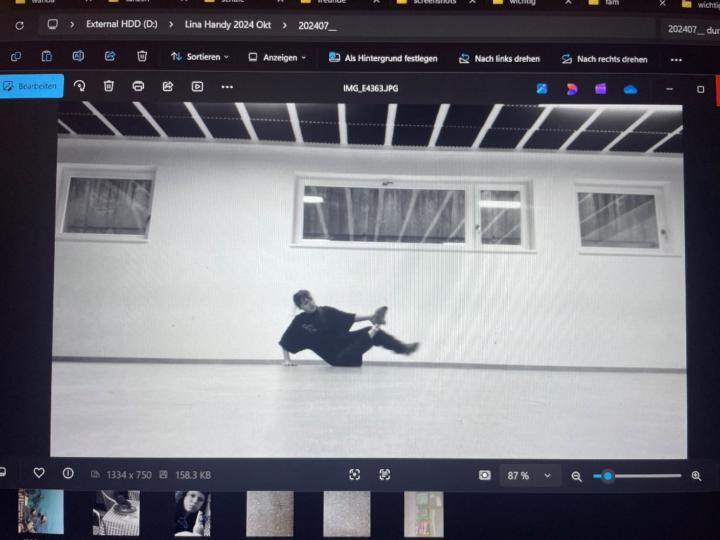The width and height of the screenshot is (720, 540).
Task: Start slideshow with the play icon
Action: [x=197, y=87]
